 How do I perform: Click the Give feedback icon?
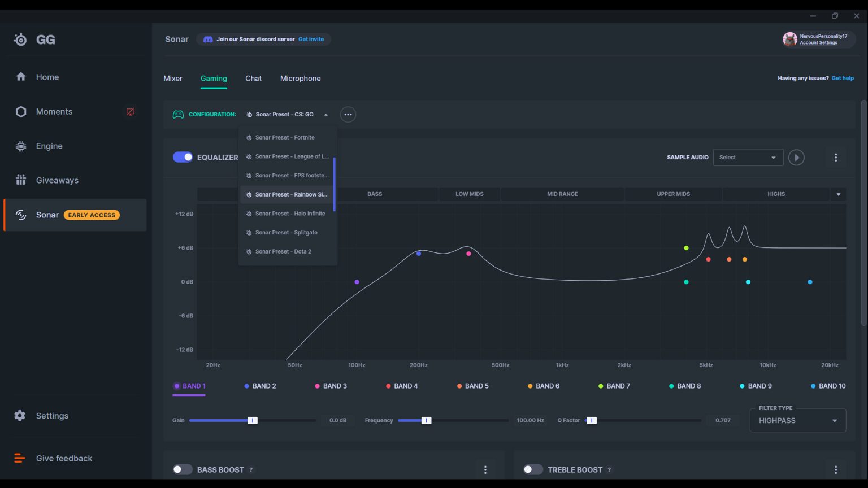pyautogui.click(x=20, y=458)
